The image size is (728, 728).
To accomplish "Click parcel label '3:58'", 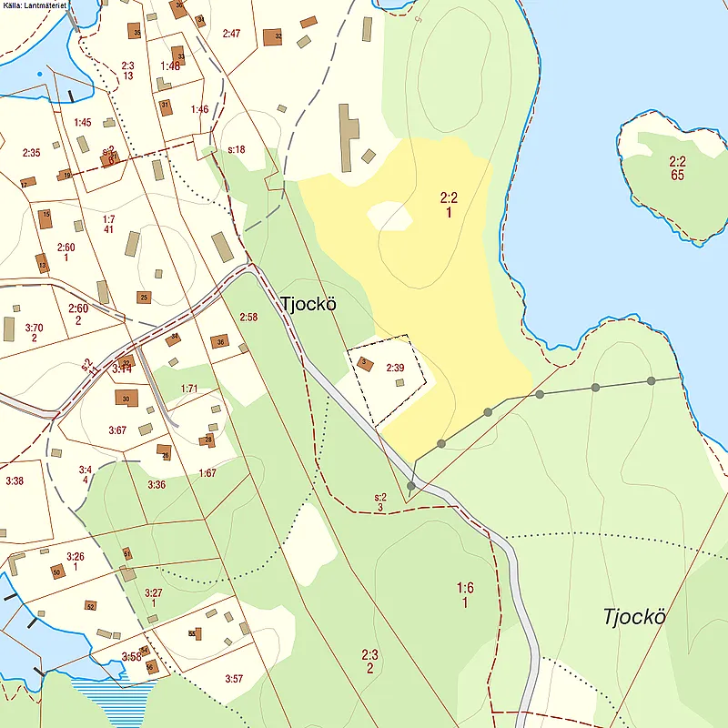I will tap(131, 656).
